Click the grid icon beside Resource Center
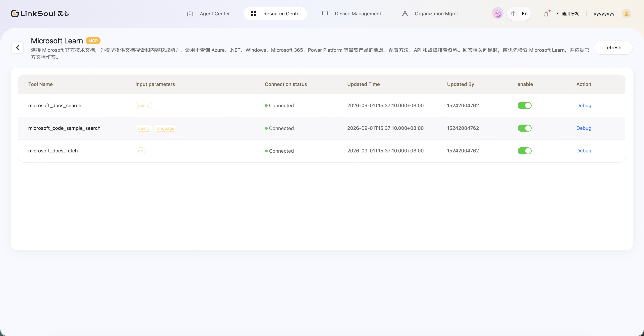Screen dimensions: 644x336 point(253,14)
